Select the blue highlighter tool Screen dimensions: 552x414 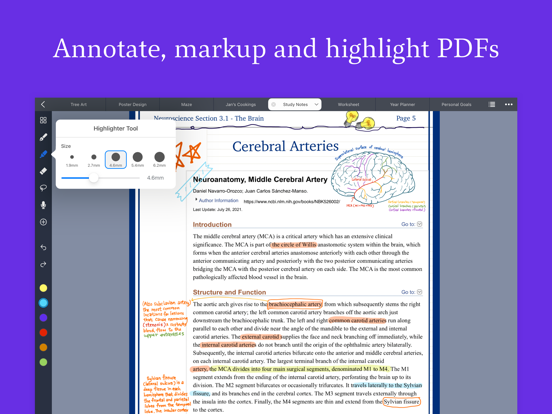click(43, 154)
